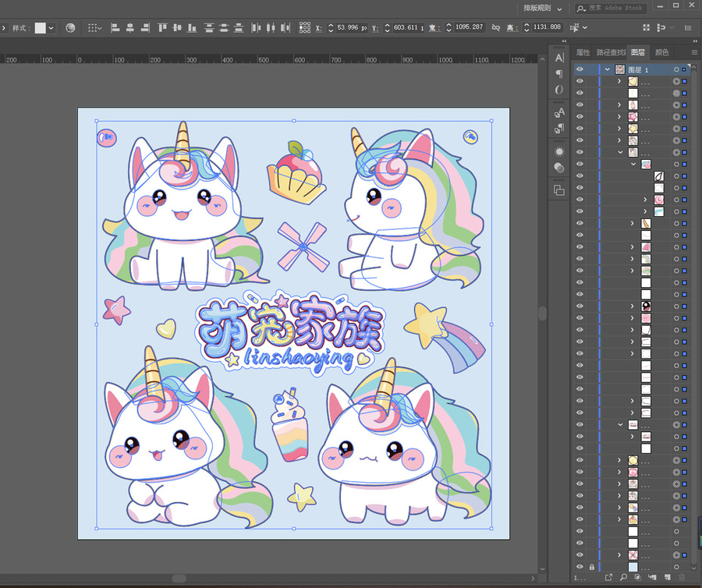Click vertical distribute bottom icon
The image size is (702, 588).
click(239, 28)
